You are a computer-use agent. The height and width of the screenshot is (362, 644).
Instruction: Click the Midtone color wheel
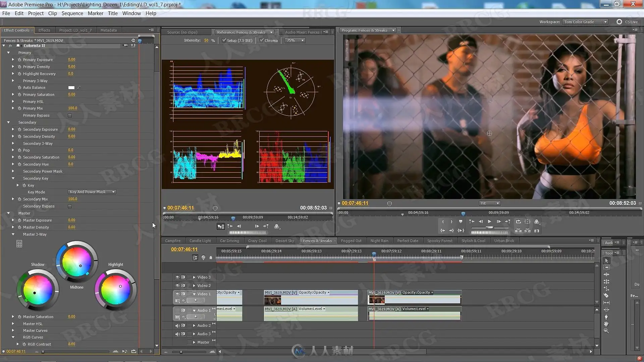coord(77,261)
